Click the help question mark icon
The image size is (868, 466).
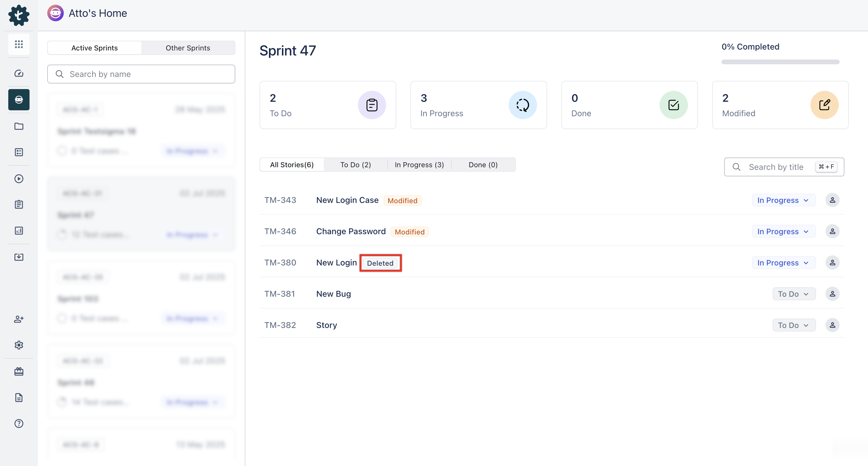19,424
